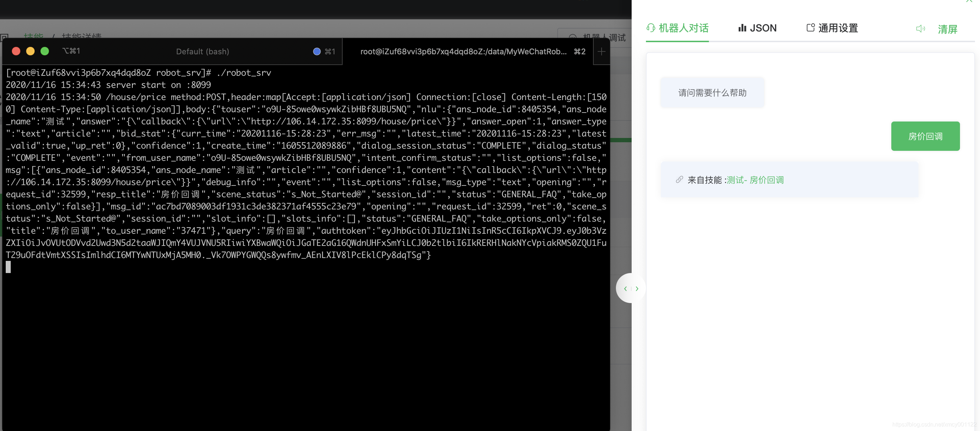Click the red close button of terminal

click(16, 51)
